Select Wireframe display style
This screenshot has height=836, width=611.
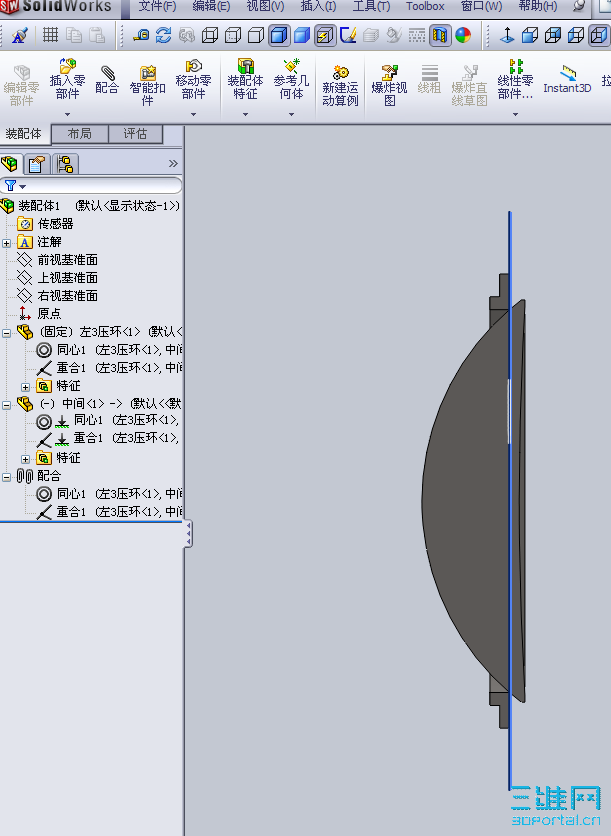tap(210, 36)
